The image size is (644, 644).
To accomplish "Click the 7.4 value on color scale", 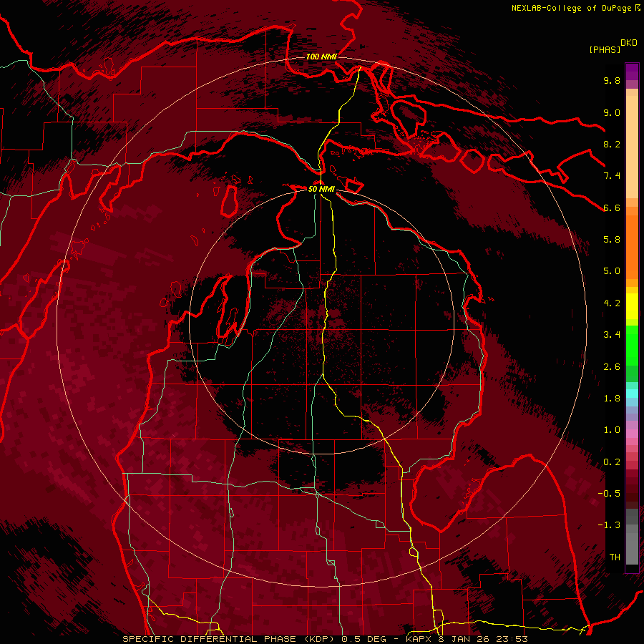I will click(612, 176).
